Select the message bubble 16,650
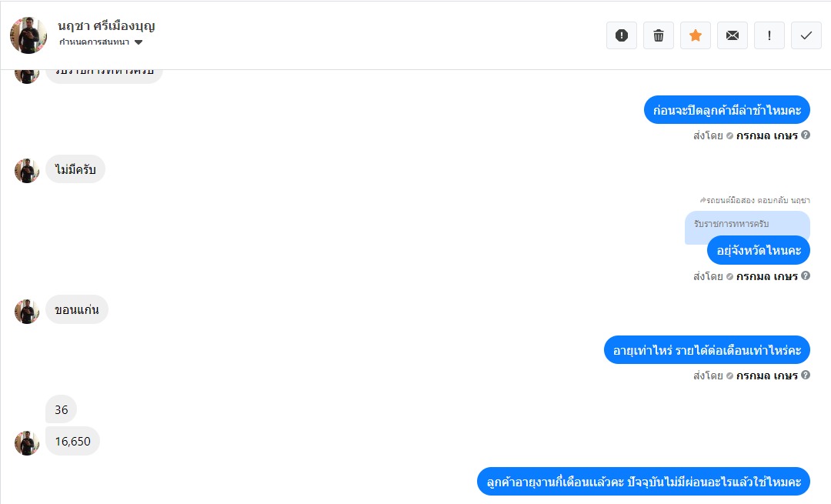Image resolution: width=831 pixels, height=504 pixels. [x=72, y=441]
